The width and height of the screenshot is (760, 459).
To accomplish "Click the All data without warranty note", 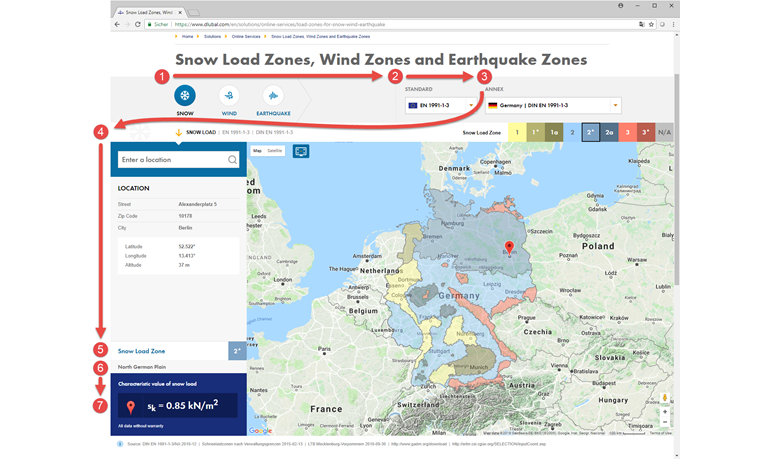I will [x=141, y=426].
